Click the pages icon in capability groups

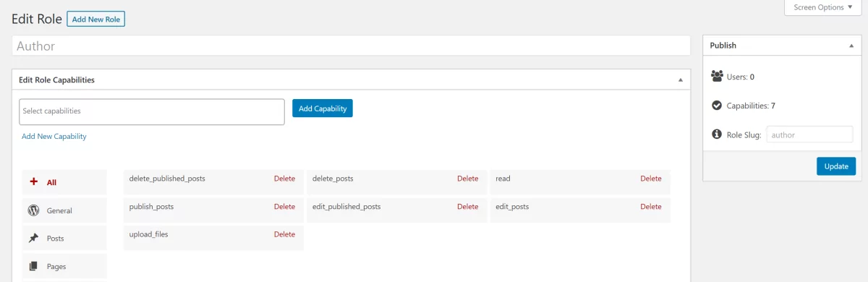coord(33,266)
